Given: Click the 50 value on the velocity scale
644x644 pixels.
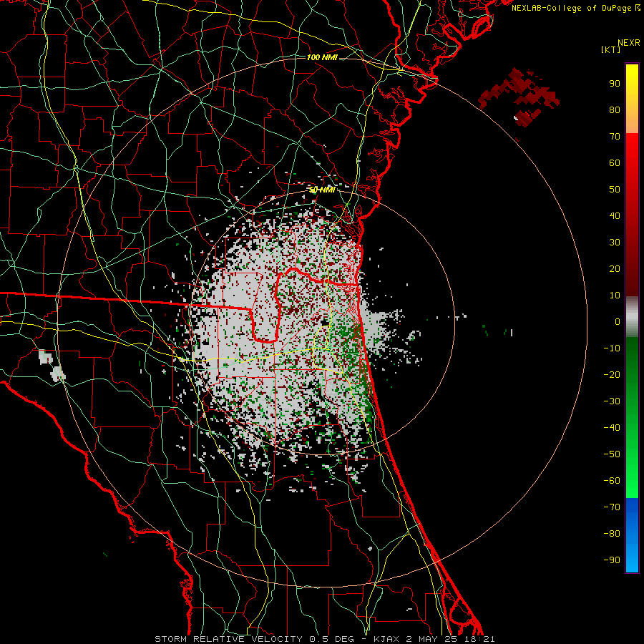Looking at the screenshot, I should click(x=615, y=190).
